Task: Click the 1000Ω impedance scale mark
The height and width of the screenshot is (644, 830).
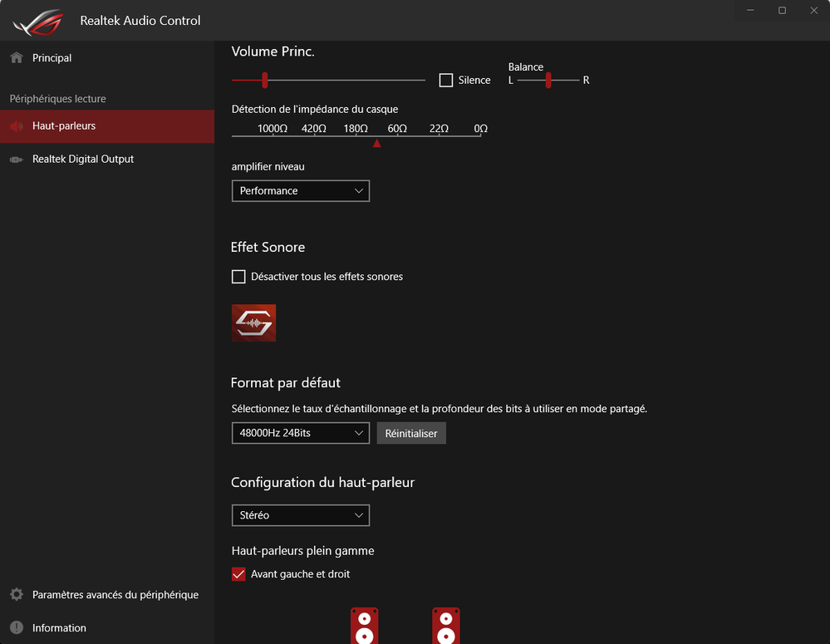Action: [x=272, y=129]
